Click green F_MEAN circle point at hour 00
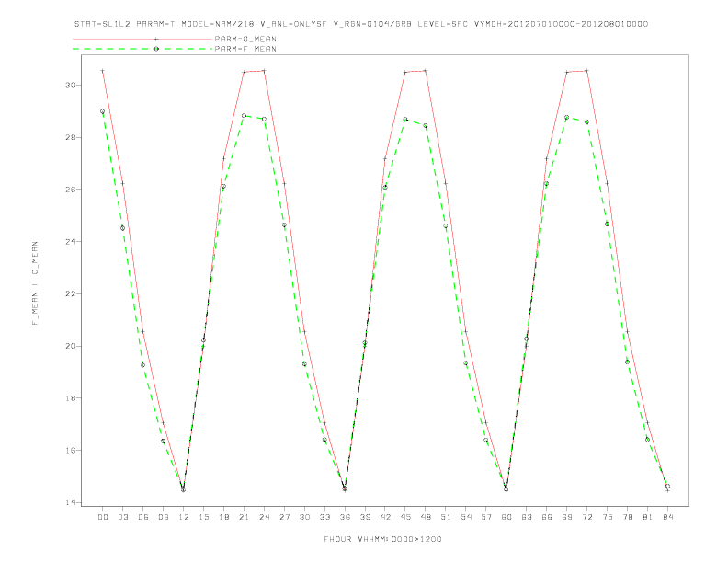 (x=103, y=111)
